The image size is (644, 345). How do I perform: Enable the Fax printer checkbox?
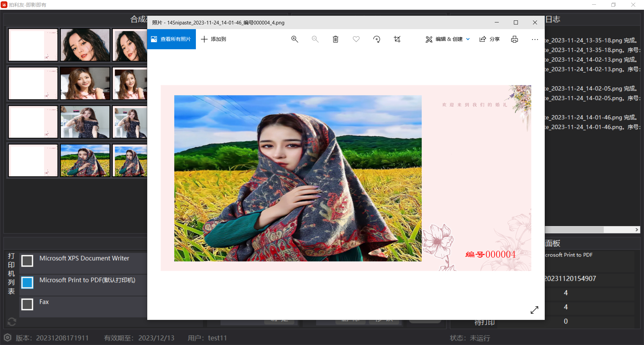(27, 304)
